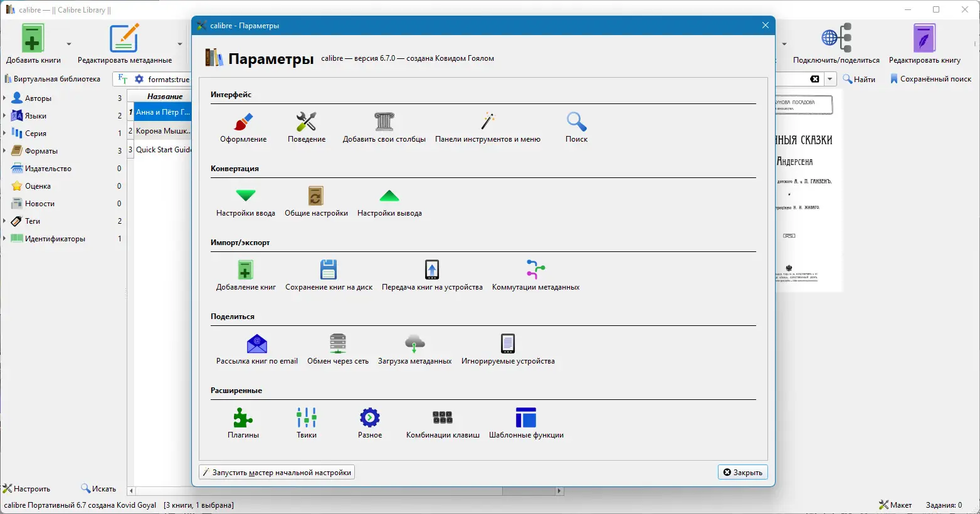
Task: Open the advanced search gear icon
Action: tap(139, 79)
